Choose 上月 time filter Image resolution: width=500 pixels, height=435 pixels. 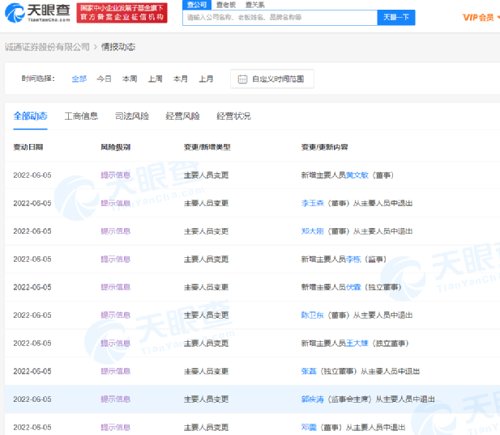(x=206, y=79)
